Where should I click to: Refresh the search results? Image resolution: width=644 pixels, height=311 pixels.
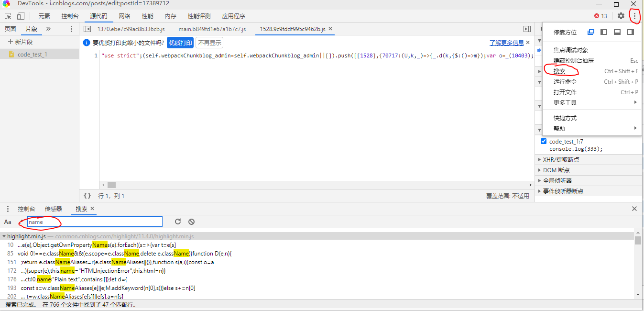pyautogui.click(x=178, y=222)
